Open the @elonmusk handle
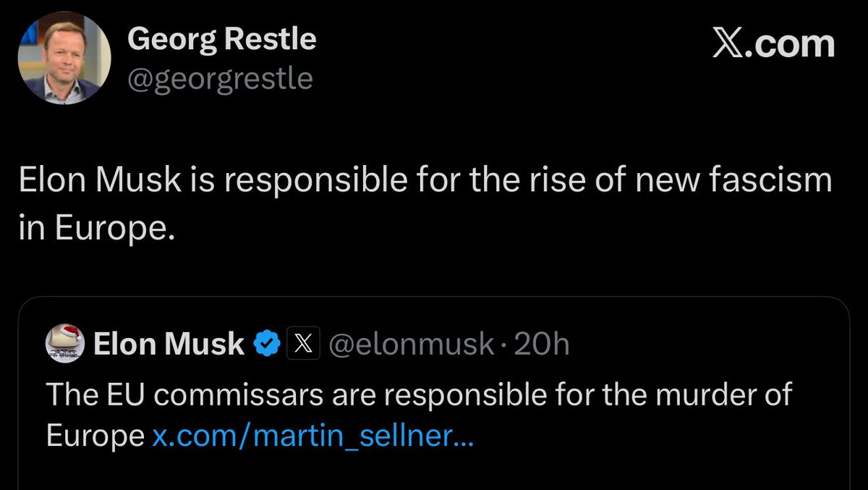Image resolution: width=868 pixels, height=490 pixels. pos(410,345)
